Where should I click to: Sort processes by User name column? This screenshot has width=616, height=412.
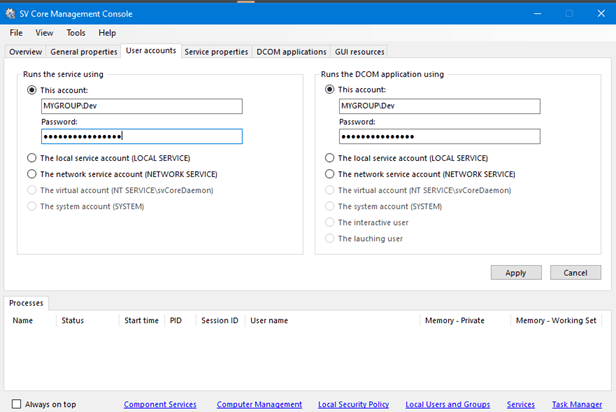tap(269, 320)
